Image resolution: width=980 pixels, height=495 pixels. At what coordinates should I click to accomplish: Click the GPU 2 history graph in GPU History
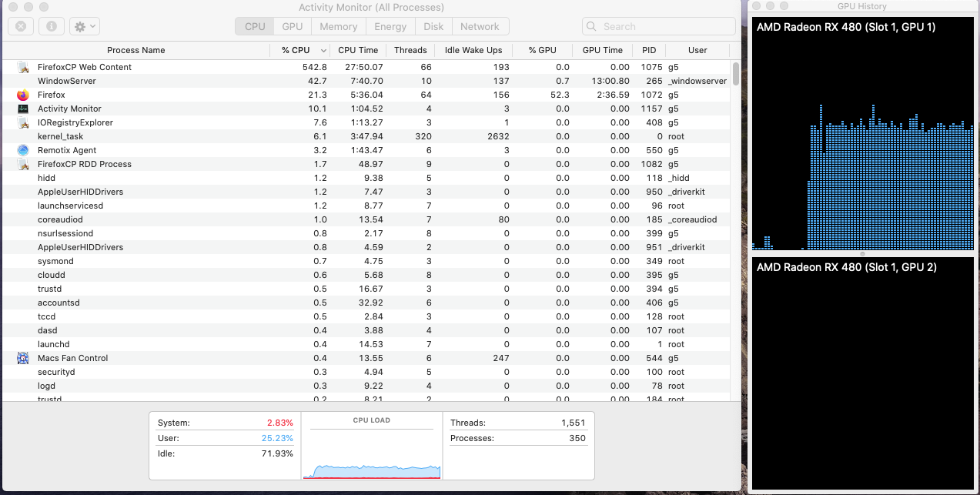[x=863, y=374]
